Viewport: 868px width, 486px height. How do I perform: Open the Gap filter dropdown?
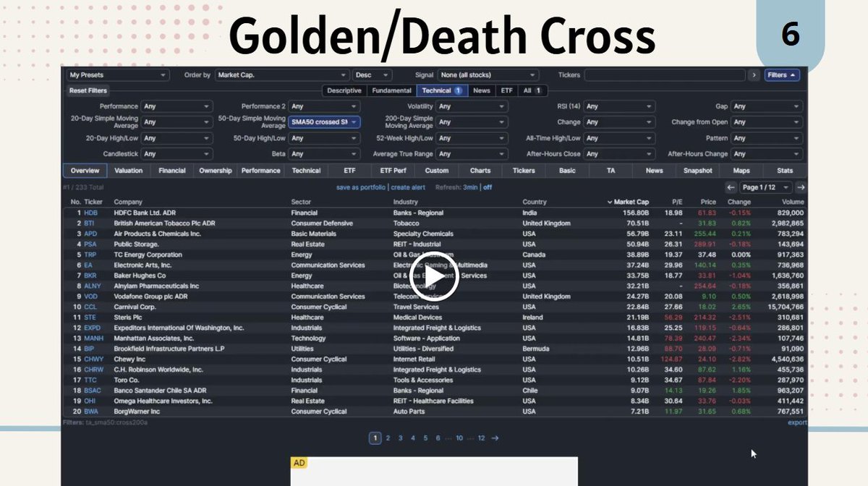767,106
